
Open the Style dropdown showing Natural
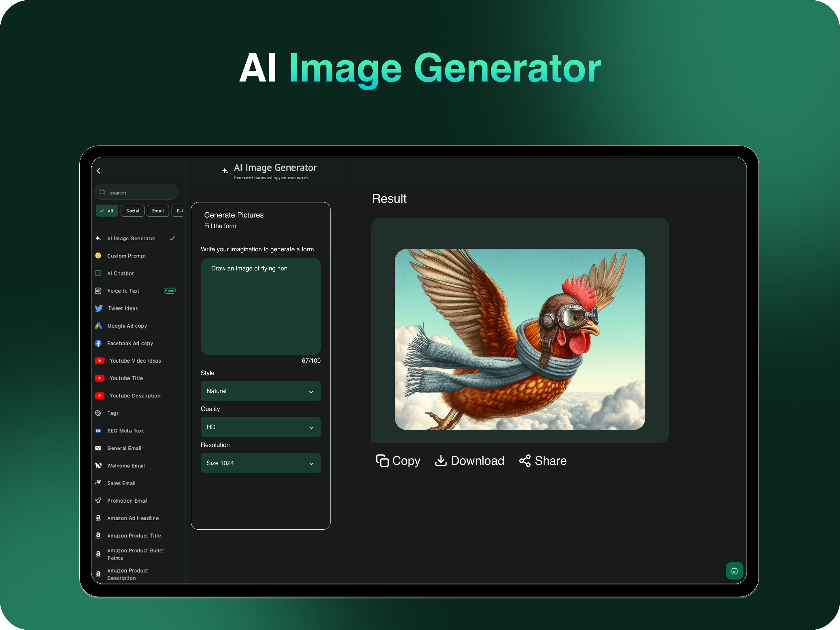260,391
